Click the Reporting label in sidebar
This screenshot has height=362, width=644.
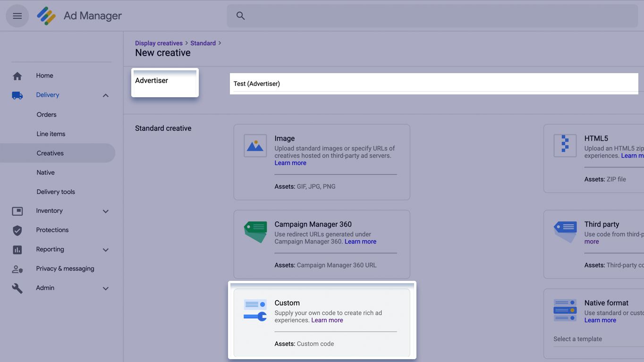[50, 249]
